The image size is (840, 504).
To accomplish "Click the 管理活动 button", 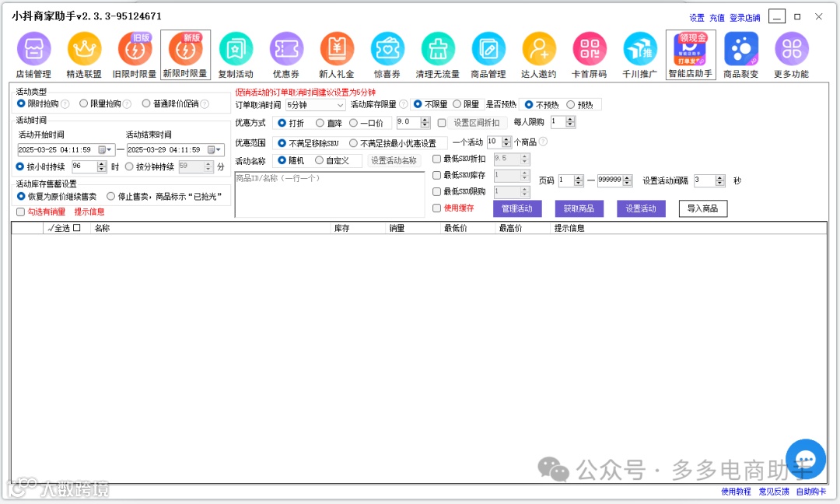I will point(517,209).
